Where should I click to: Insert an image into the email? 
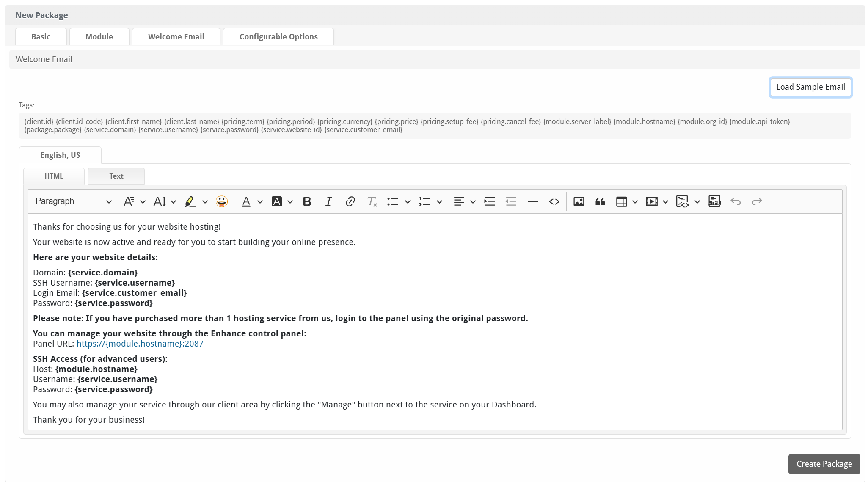coord(579,201)
